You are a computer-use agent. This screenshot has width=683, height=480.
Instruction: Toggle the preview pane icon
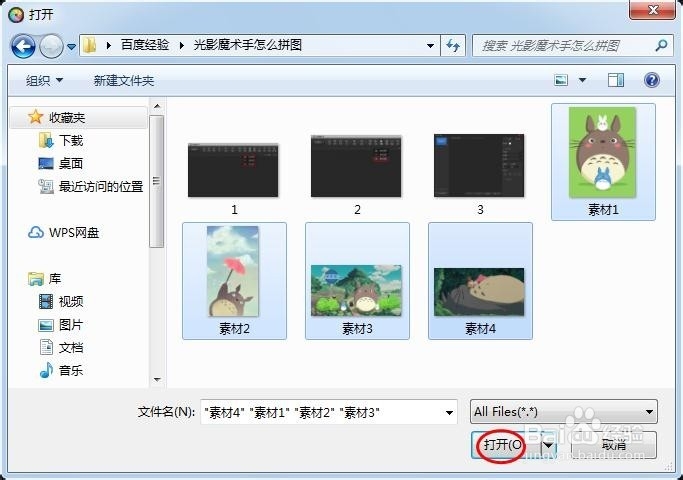[x=615, y=80]
